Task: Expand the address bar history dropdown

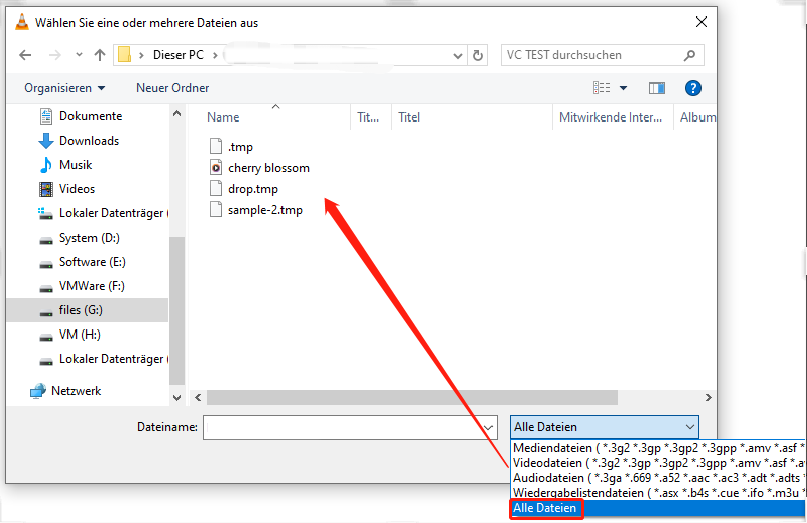Action: (457, 56)
